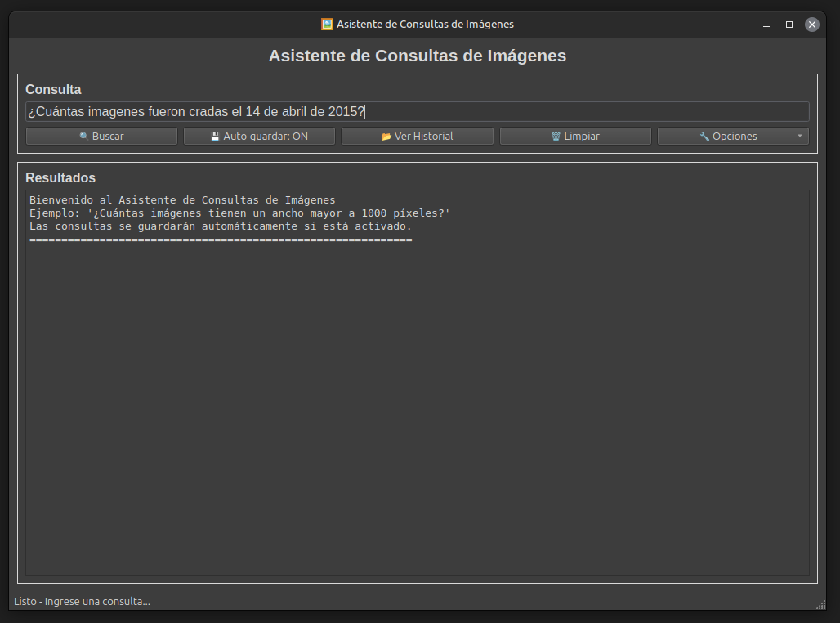840x623 pixels.
Task: Click the welcome message line in results
Action: tap(182, 200)
